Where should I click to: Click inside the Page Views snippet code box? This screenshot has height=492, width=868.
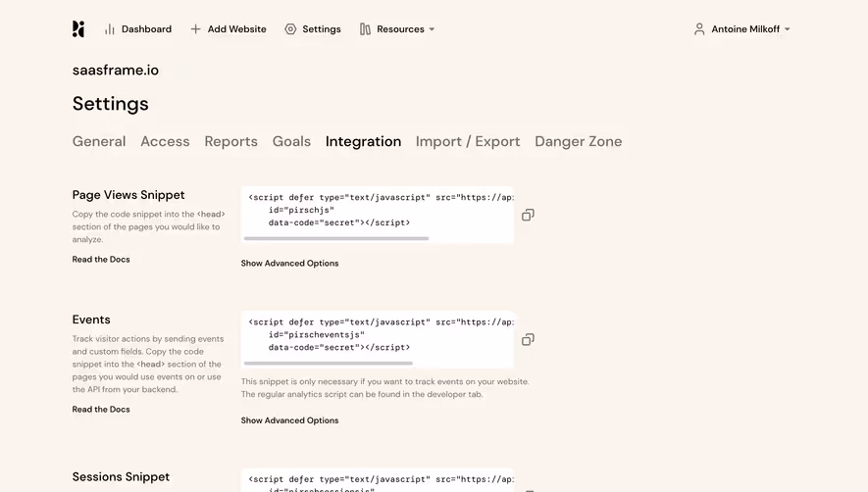coord(378,215)
